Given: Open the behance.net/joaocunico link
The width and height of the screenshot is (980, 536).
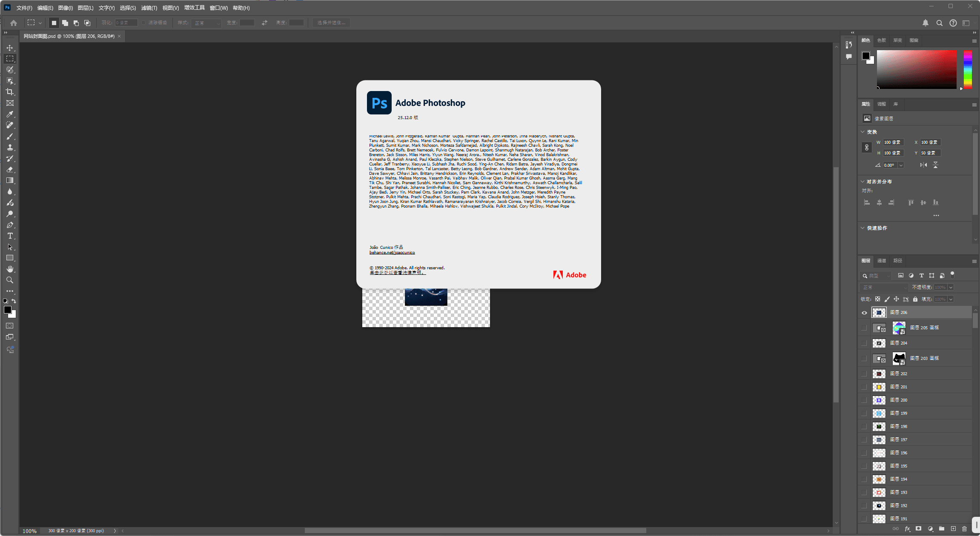Looking at the screenshot, I should point(392,253).
